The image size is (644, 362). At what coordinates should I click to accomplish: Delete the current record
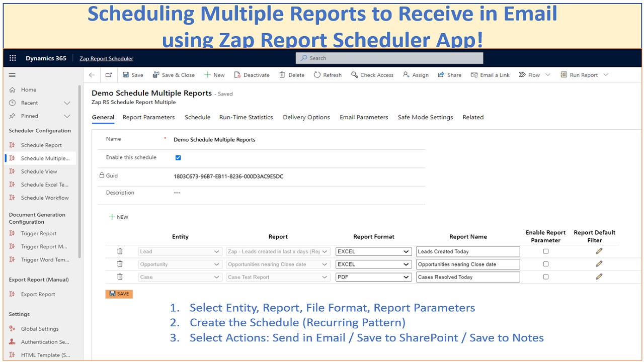[292, 75]
